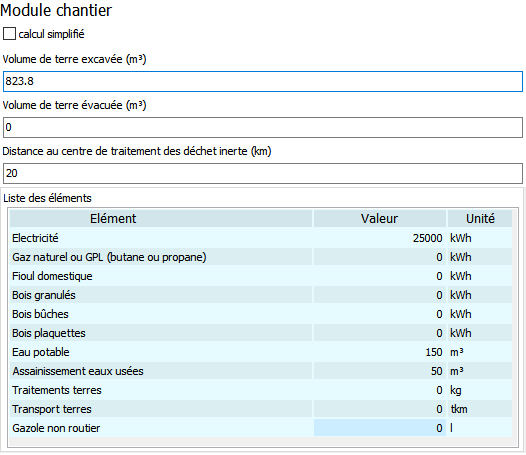This screenshot has height=455, width=526.
Task: Click the Assainissement eaux usées value 50 cell
Action: tap(380, 371)
